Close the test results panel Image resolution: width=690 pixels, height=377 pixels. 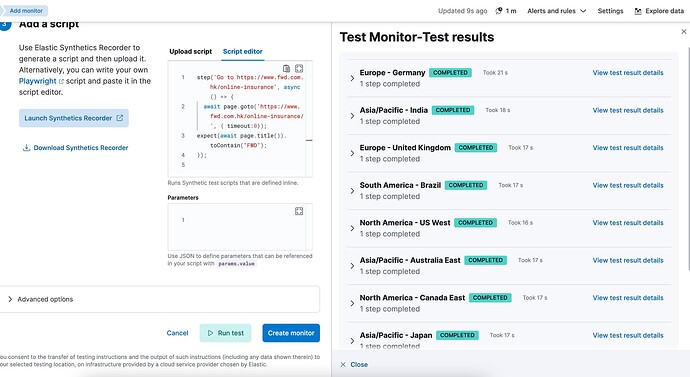pyautogui.click(x=354, y=364)
